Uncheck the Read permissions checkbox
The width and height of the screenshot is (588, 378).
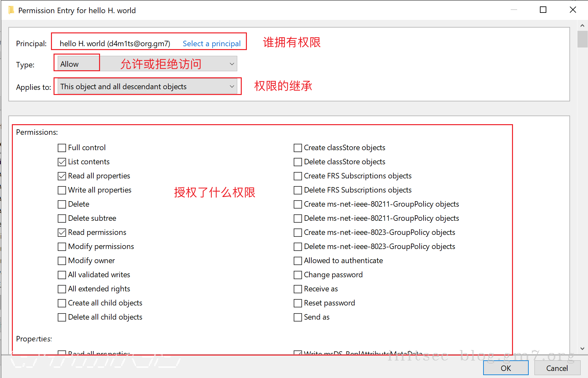(x=62, y=233)
